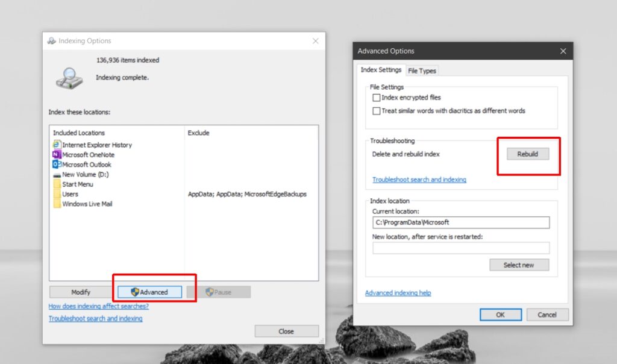Select the Microsoft OneNote icon

56,154
